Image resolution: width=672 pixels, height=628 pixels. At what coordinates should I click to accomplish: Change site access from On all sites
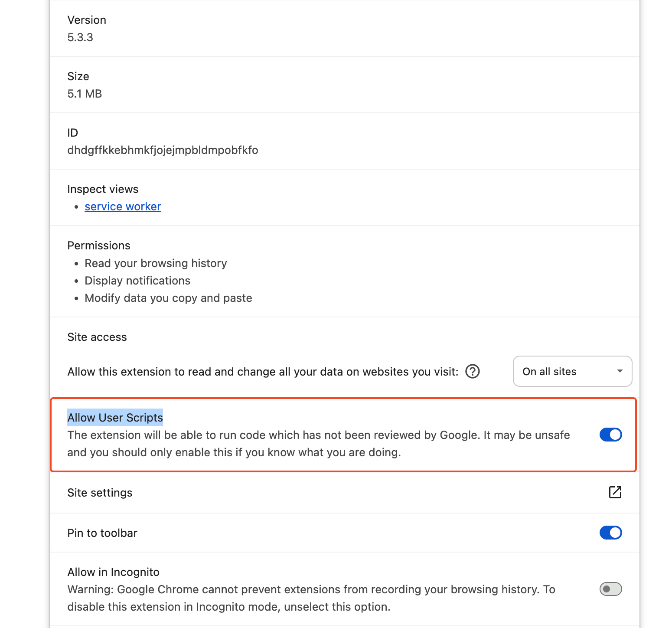click(572, 371)
